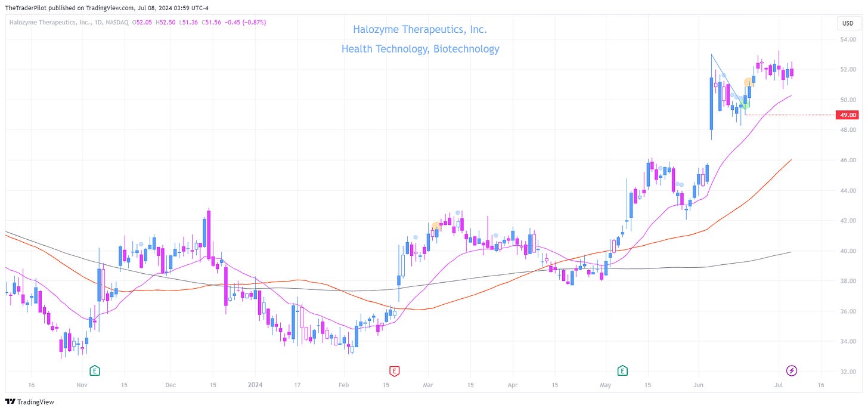Click the 42.00 price axis label

[x=848, y=221]
